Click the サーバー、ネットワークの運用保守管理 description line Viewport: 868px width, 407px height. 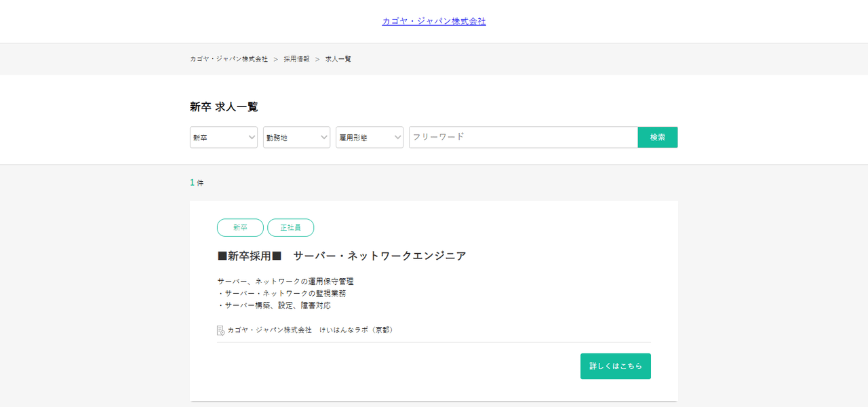[x=285, y=282]
